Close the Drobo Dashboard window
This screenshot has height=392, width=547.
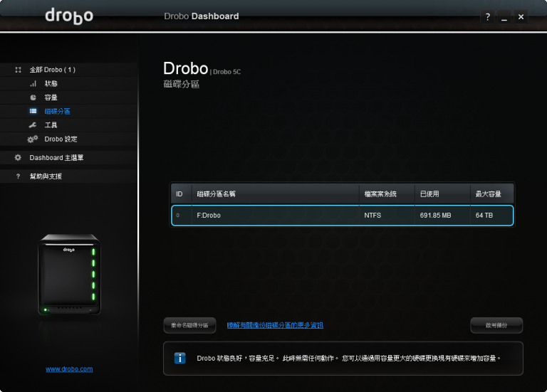pyautogui.click(x=521, y=16)
